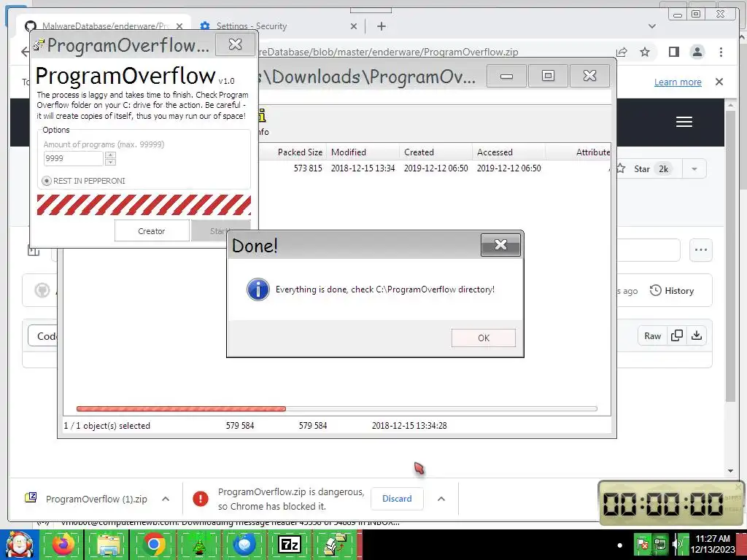Click the GitHub commit author avatar

click(42, 290)
